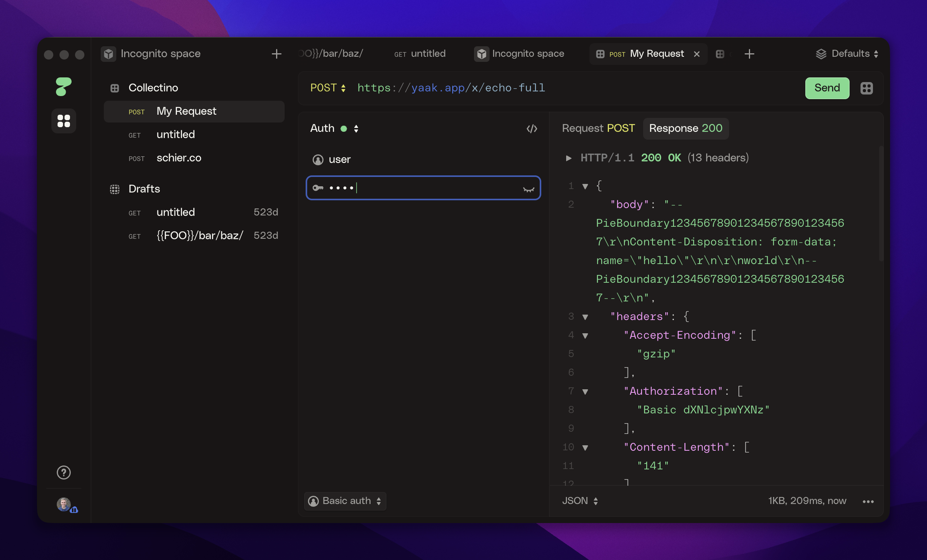Add a new item with sidebar plus icon
The height and width of the screenshot is (560, 927).
276,54
